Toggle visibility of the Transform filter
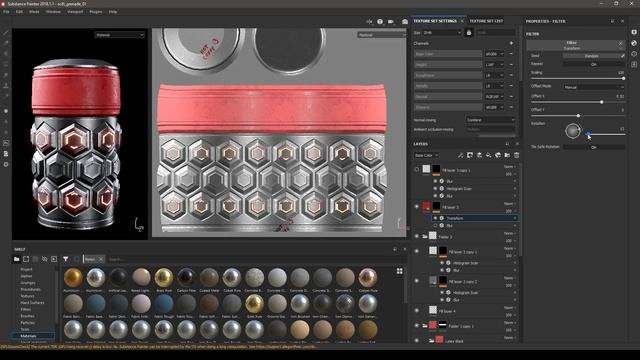This screenshot has height=360, width=640. pos(436,218)
